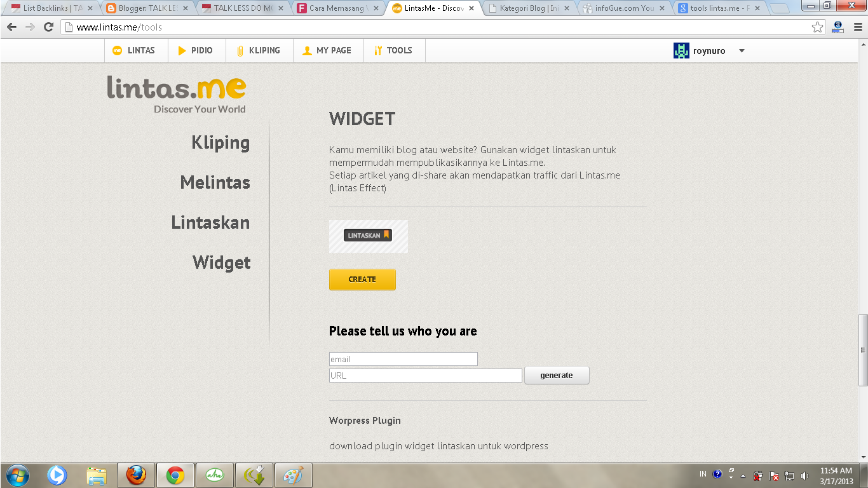
Task: Open a new tab with the blank tab button
Action: 780,9
